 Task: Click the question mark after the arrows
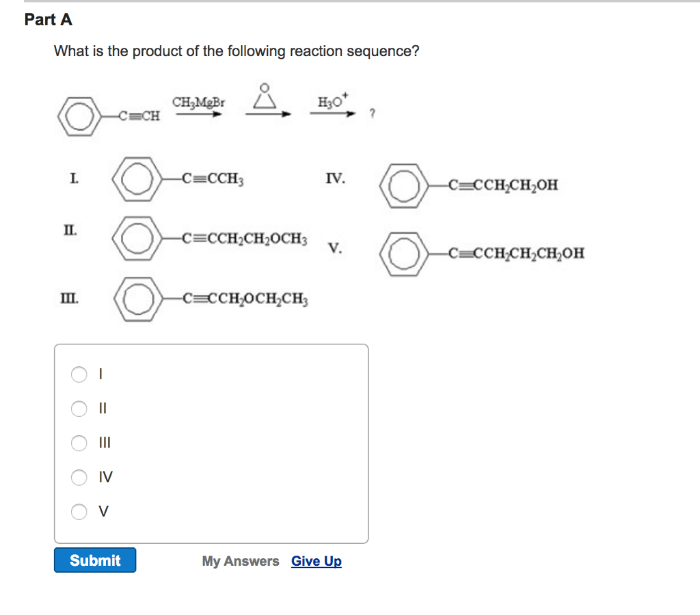[x=371, y=113]
